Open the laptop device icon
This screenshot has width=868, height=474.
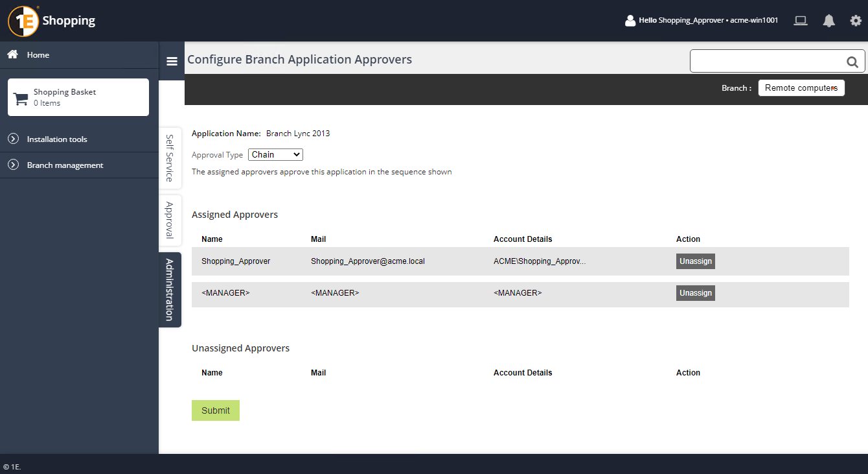[x=801, y=21]
